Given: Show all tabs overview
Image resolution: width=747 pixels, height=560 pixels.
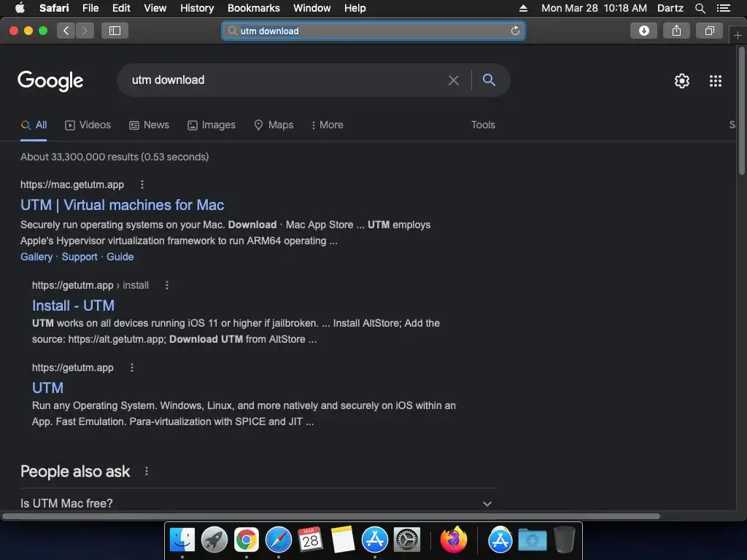Looking at the screenshot, I should coord(709,31).
